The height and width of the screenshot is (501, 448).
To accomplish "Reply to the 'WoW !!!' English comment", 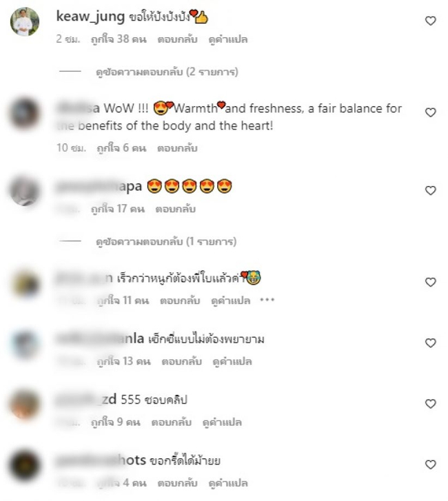I will [x=177, y=148].
